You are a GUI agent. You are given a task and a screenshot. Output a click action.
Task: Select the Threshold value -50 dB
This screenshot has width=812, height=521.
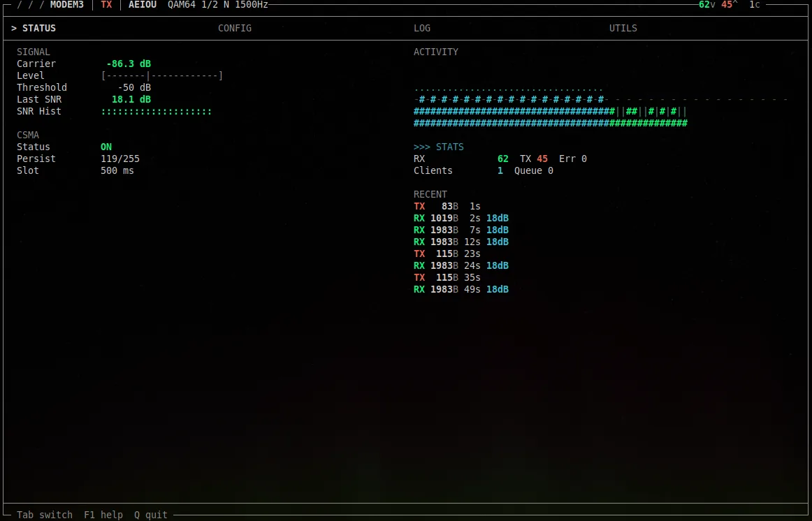[x=134, y=87]
